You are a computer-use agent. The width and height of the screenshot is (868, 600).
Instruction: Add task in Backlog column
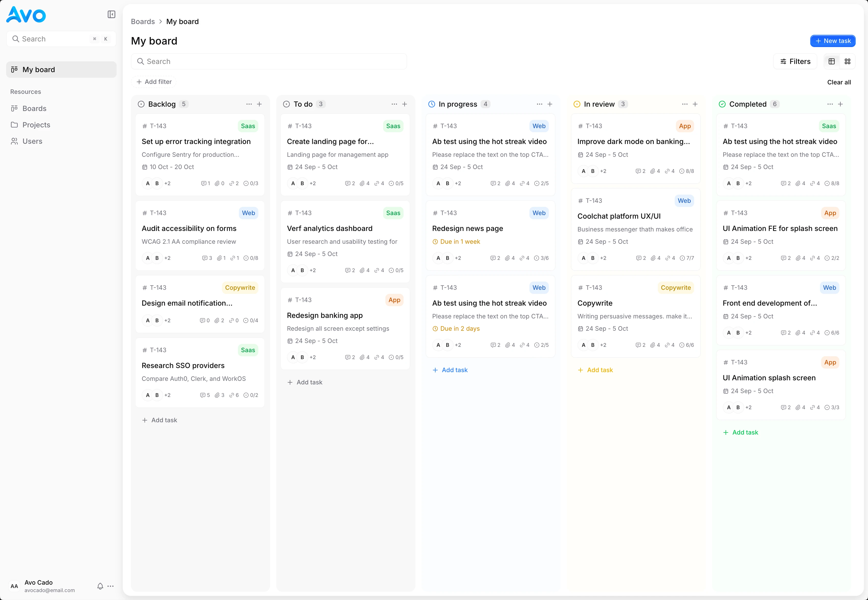pos(159,420)
